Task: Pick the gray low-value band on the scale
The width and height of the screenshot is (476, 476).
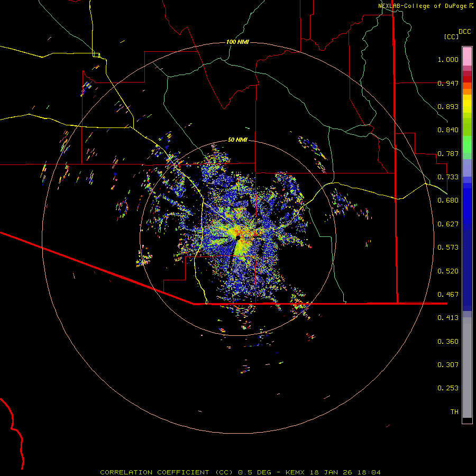Action: [467, 368]
